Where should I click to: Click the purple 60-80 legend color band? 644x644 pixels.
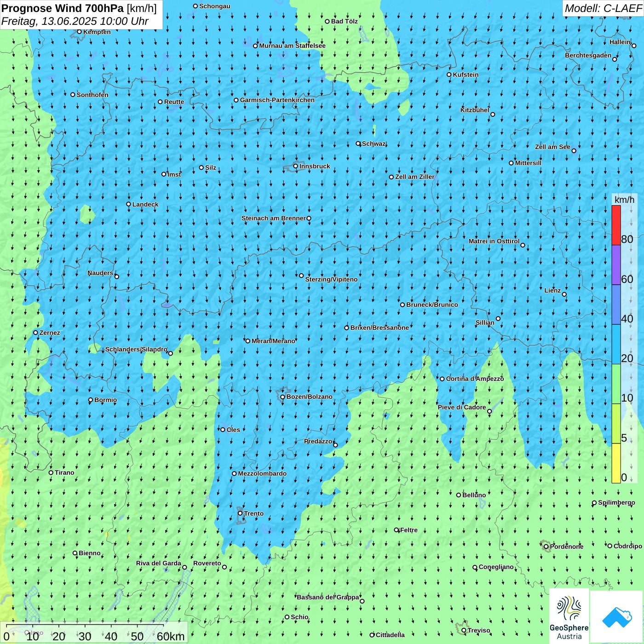coord(616,265)
